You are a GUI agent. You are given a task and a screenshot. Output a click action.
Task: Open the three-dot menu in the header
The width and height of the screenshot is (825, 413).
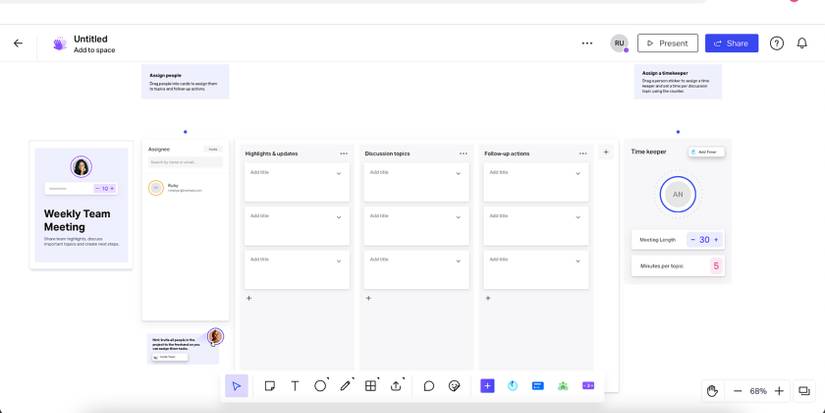pyautogui.click(x=587, y=43)
